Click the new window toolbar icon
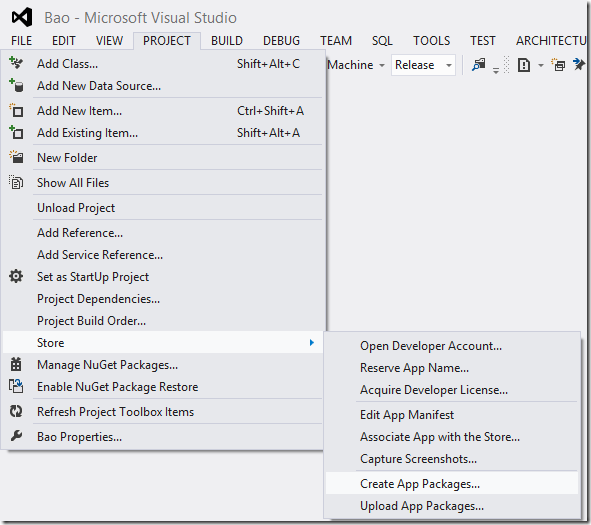This screenshot has width=591, height=525. point(558,65)
